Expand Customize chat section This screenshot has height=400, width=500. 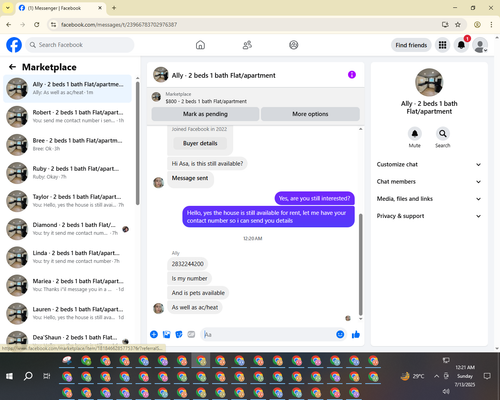click(x=429, y=164)
